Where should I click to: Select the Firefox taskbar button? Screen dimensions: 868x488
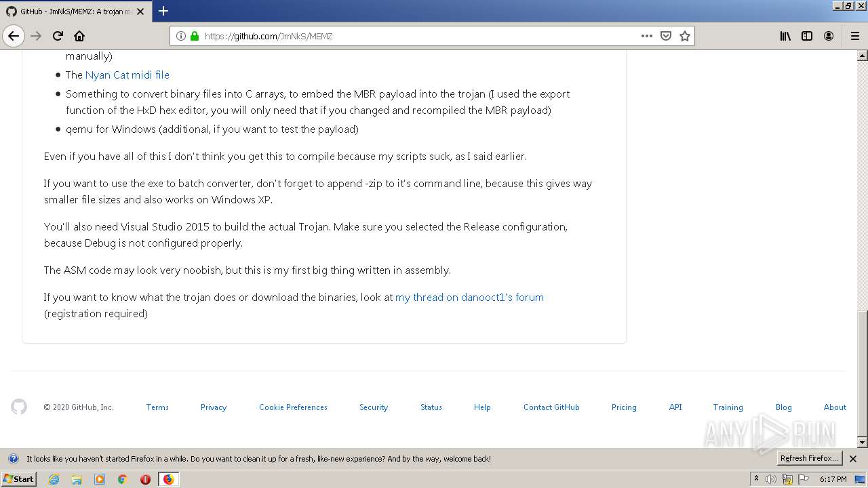click(168, 479)
